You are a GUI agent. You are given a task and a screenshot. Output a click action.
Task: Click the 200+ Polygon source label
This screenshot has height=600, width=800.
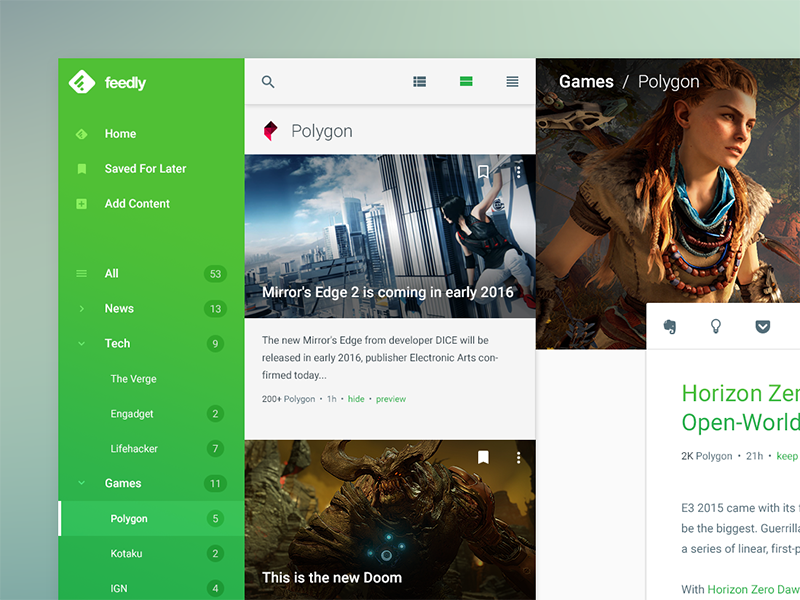coord(288,399)
